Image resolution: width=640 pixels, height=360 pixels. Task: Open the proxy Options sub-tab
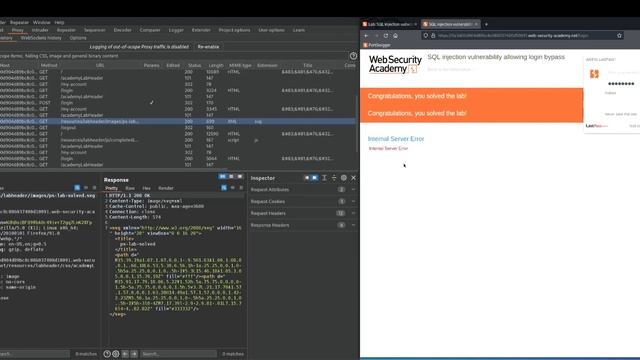(78, 38)
